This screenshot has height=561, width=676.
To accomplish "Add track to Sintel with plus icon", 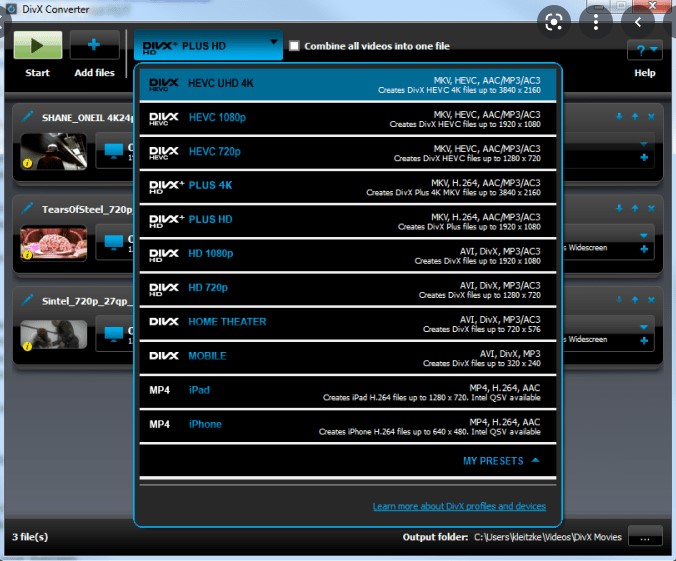I will (644, 341).
